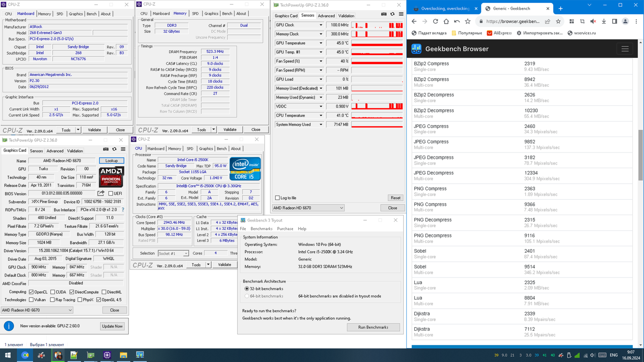This screenshot has height=362, width=644.
Task: Click the BIOS version share/export icon
Action: (101, 193)
